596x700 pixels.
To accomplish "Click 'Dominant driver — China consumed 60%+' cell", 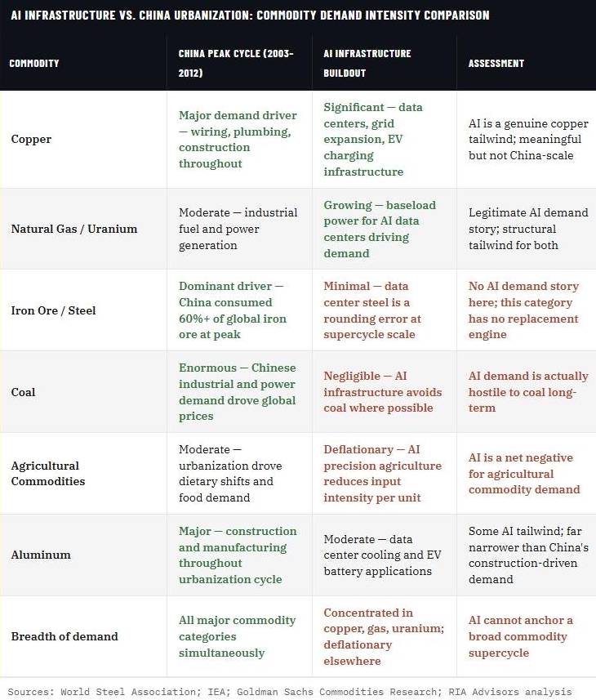I will coord(233,310).
